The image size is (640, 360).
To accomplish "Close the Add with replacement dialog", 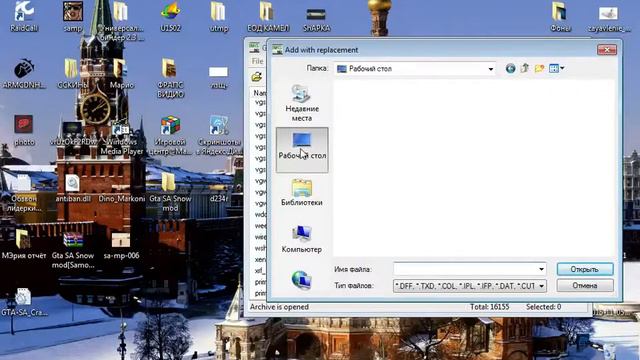I will 607,50.
